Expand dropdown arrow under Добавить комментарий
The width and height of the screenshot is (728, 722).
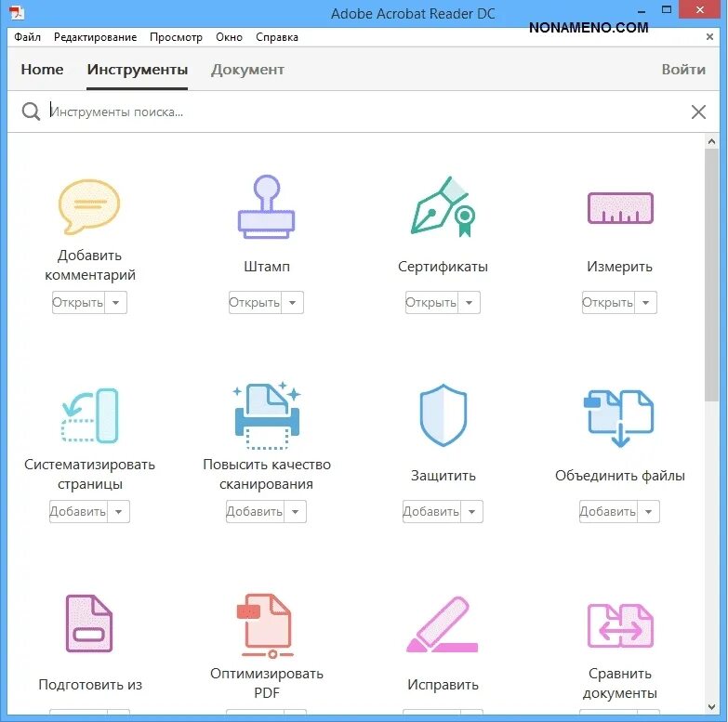(x=115, y=303)
